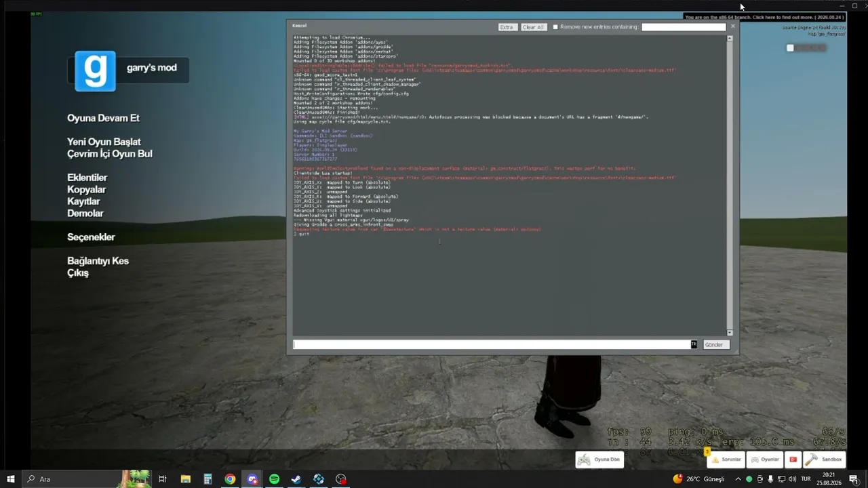
Task: Launch Calculator from the taskbar
Action: tap(208, 479)
